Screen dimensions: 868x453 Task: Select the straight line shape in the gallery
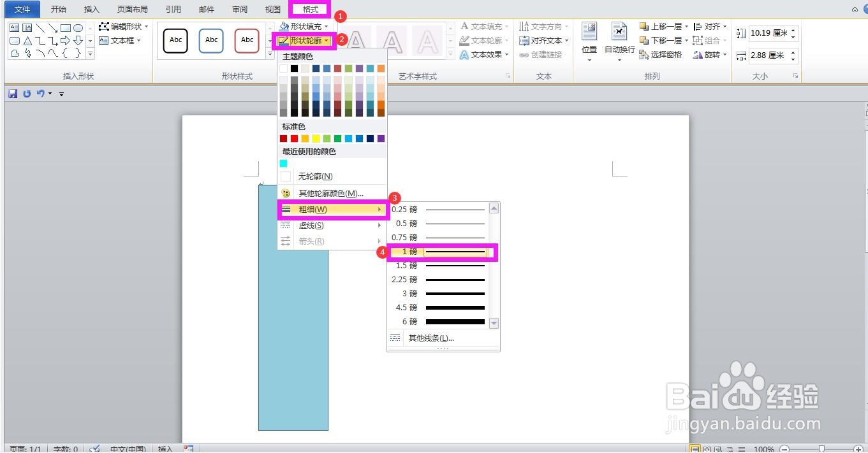[x=40, y=28]
